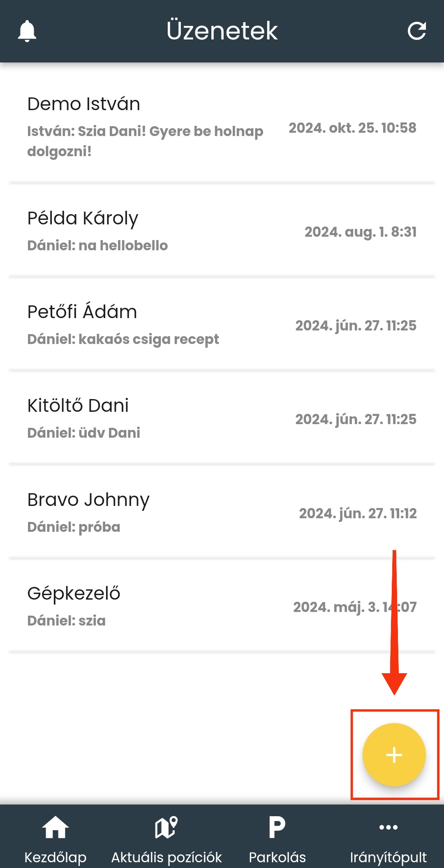Refresh the messages list
The image size is (444, 868).
416,31
